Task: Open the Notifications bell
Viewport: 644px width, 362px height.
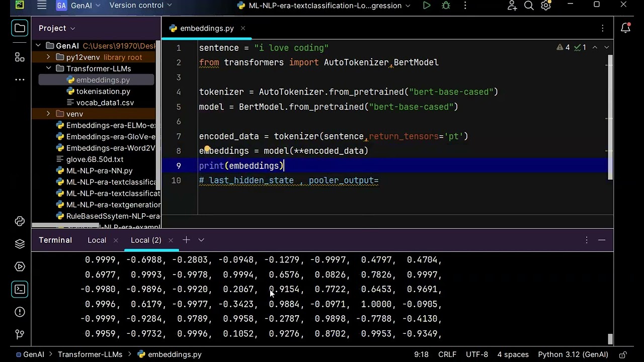Action: point(625,28)
